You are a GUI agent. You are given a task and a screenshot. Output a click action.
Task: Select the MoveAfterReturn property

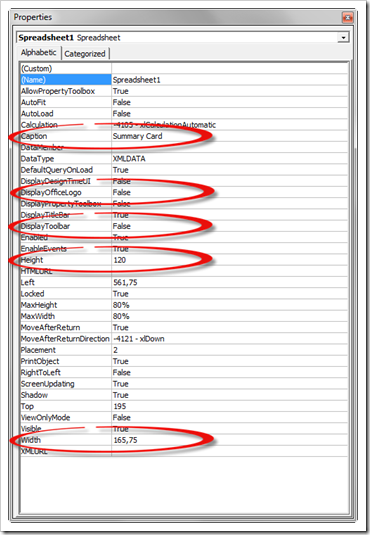51,328
